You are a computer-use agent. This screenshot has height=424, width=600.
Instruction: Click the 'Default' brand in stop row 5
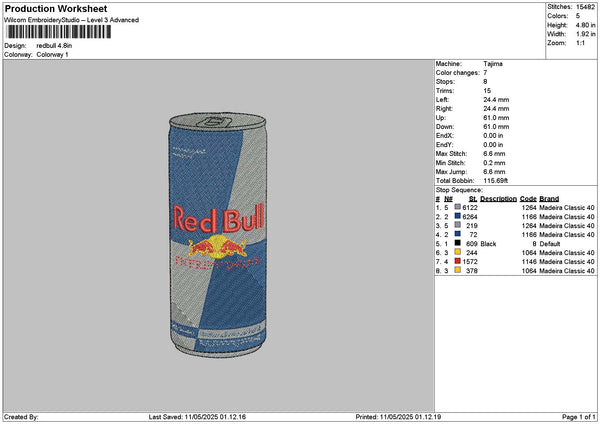click(550, 244)
